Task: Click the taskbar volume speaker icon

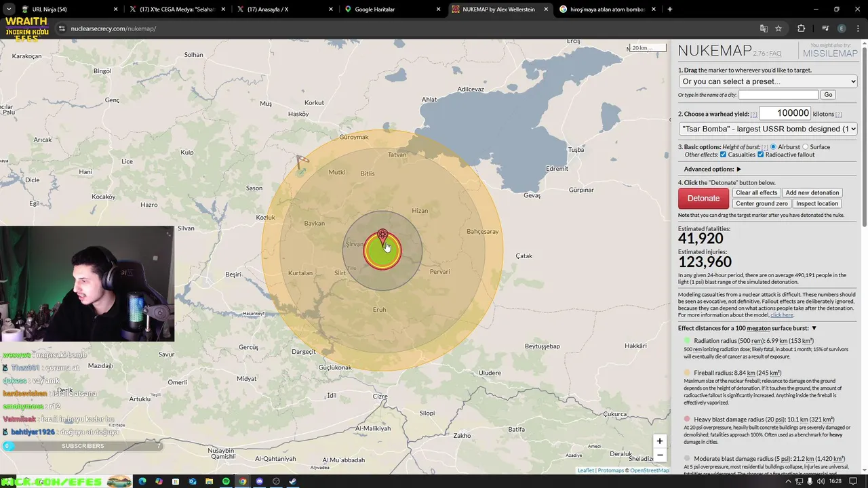Action: (821, 482)
